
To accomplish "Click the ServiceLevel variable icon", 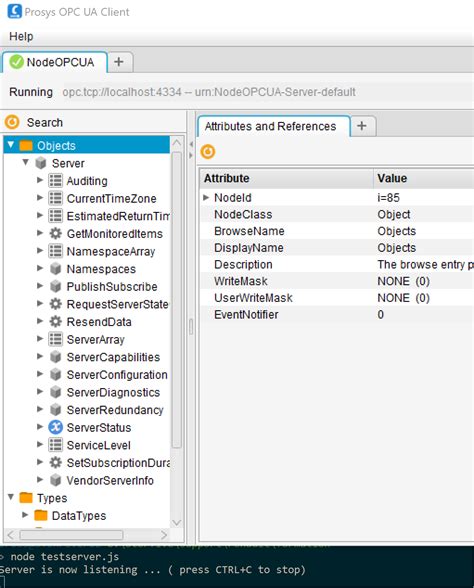I will (x=56, y=445).
